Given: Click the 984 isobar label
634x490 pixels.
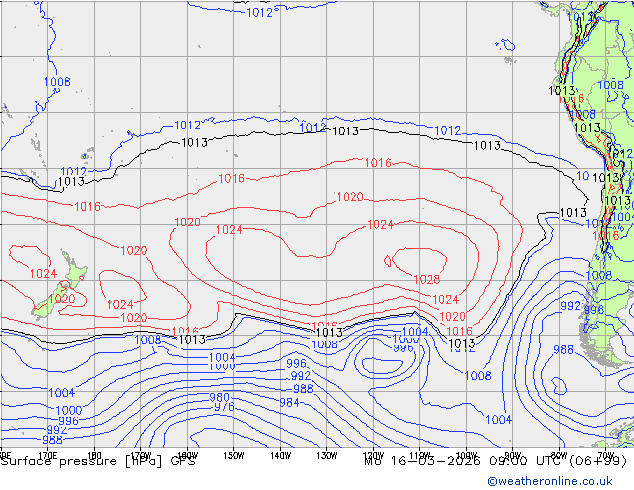Looking at the screenshot, I should (x=290, y=403).
